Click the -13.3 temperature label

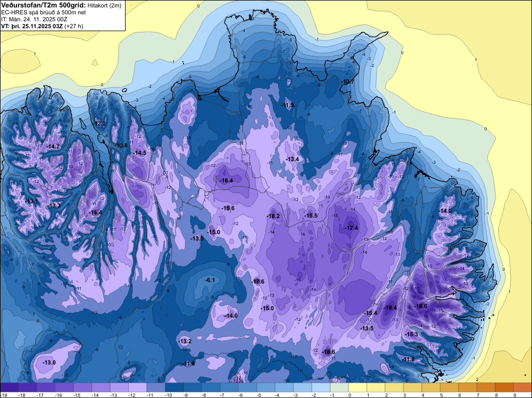point(53,205)
